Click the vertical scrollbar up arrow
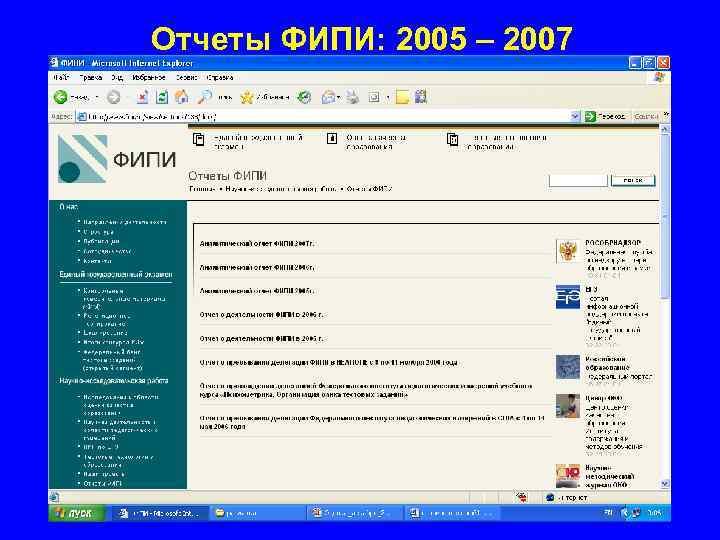Screen dimensions: 720x540 point(664,130)
